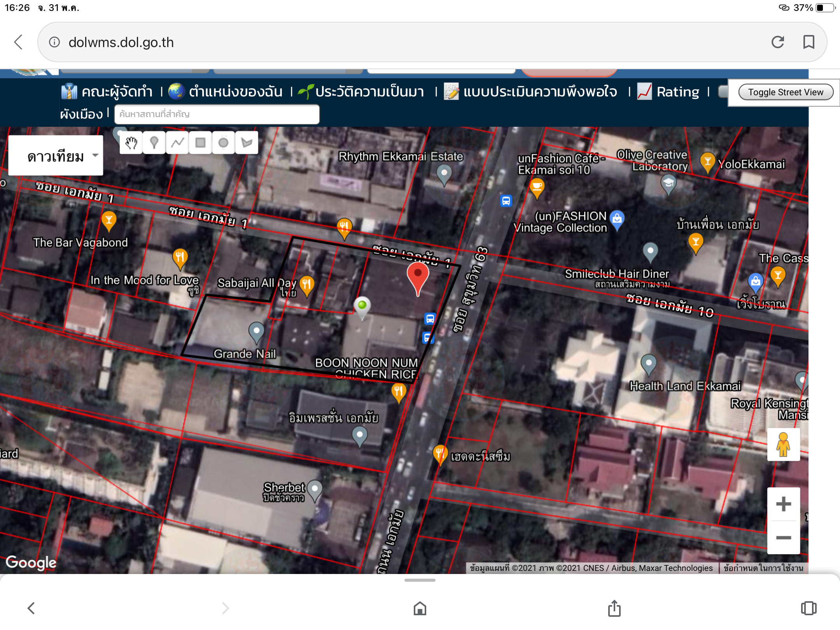The width and height of the screenshot is (840, 630).
Task: Click the เวิ้งโบราณ shopping pin
Action: tap(755, 283)
